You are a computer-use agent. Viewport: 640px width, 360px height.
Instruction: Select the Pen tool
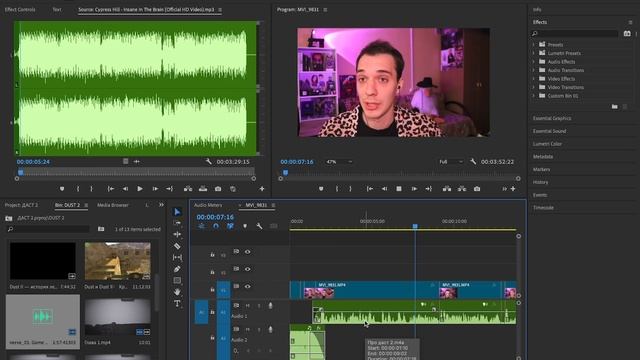tap(177, 269)
